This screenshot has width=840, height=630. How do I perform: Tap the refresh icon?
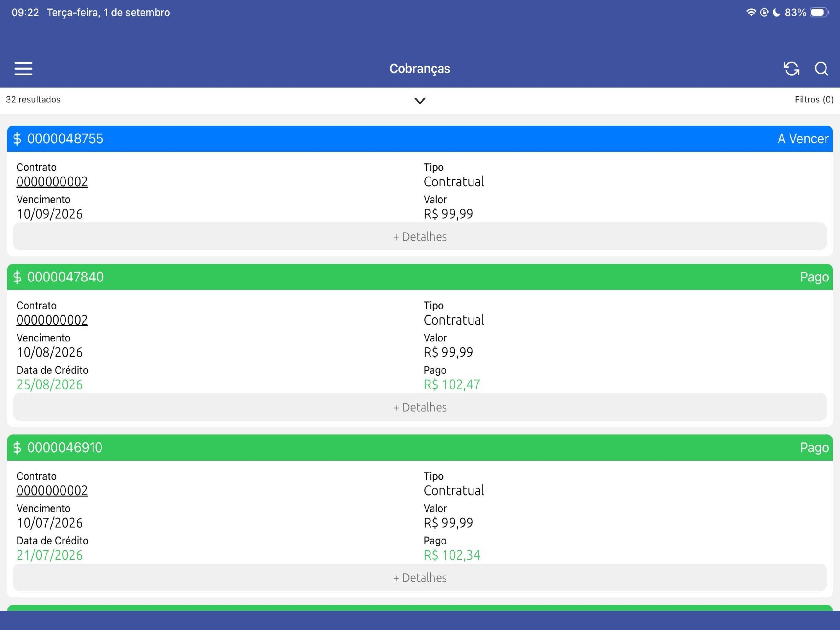point(791,69)
